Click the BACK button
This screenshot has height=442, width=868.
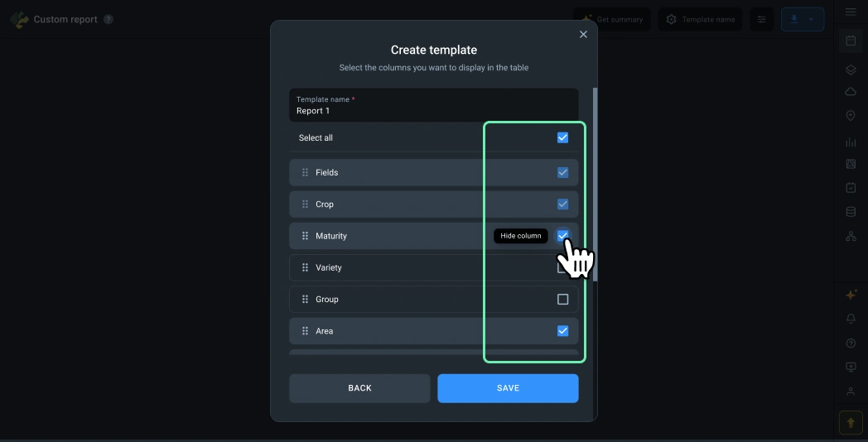(x=359, y=388)
